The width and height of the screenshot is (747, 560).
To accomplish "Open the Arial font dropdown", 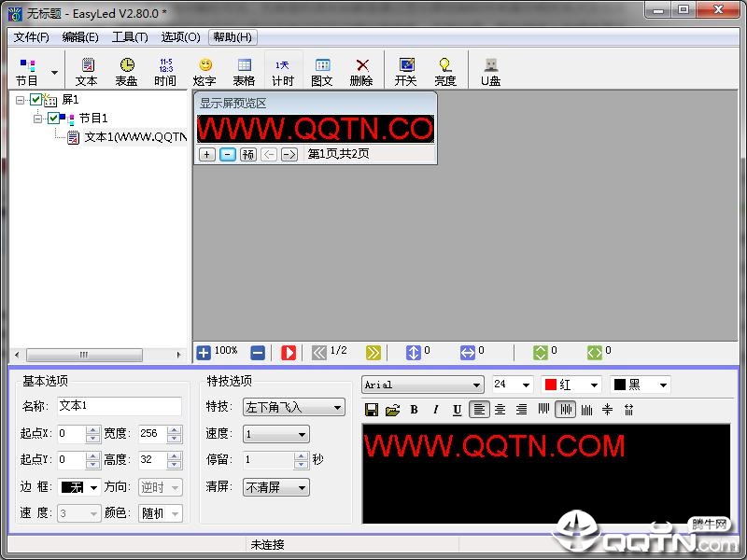I will [x=423, y=385].
